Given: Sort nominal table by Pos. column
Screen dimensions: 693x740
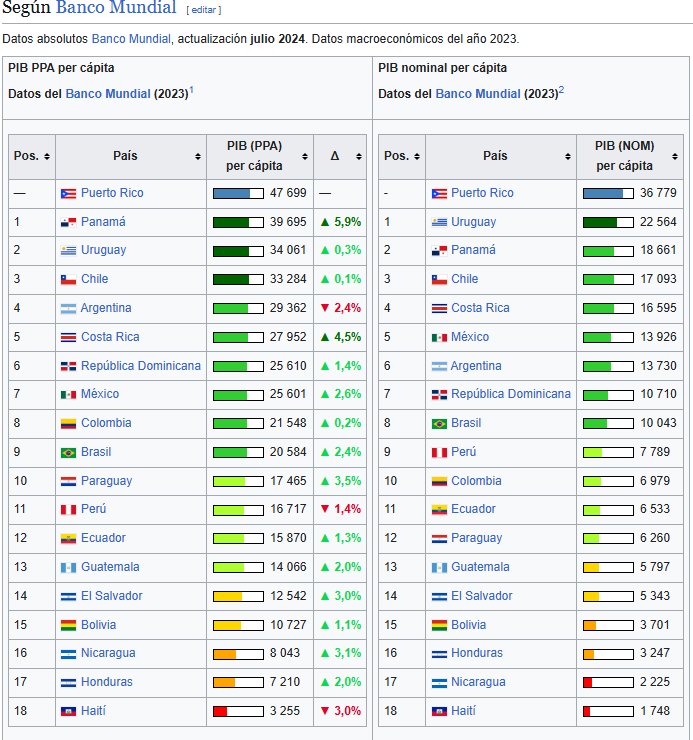Looking at the screenshot, I should (x=417, y=156).
